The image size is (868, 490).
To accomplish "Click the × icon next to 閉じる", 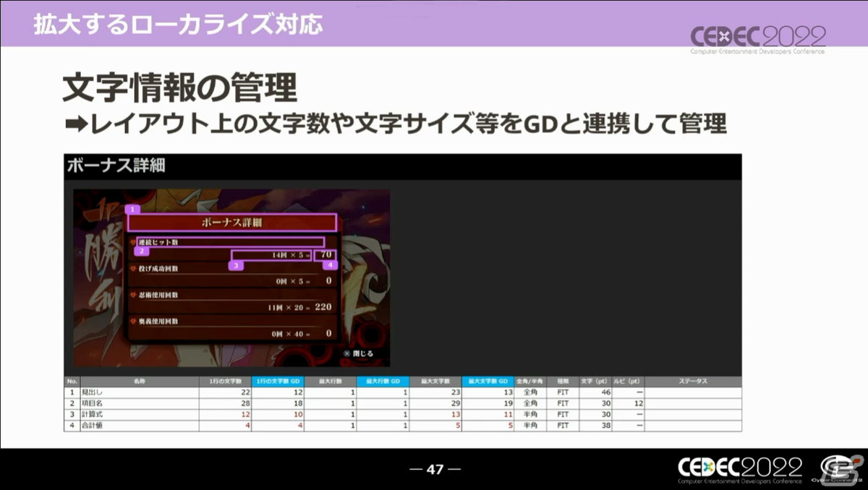I will pyautogui.click(x=347, y=353).
